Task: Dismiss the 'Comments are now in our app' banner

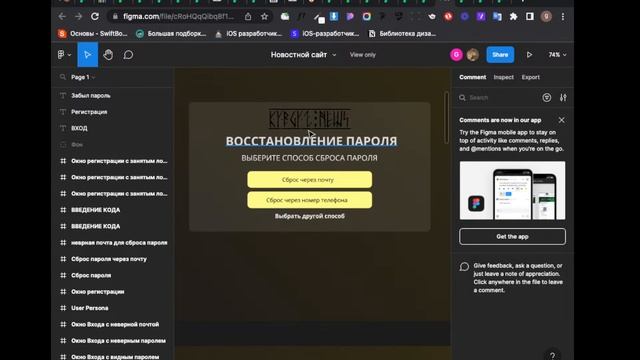Action: pyautogui.click(x=562, y=120)
